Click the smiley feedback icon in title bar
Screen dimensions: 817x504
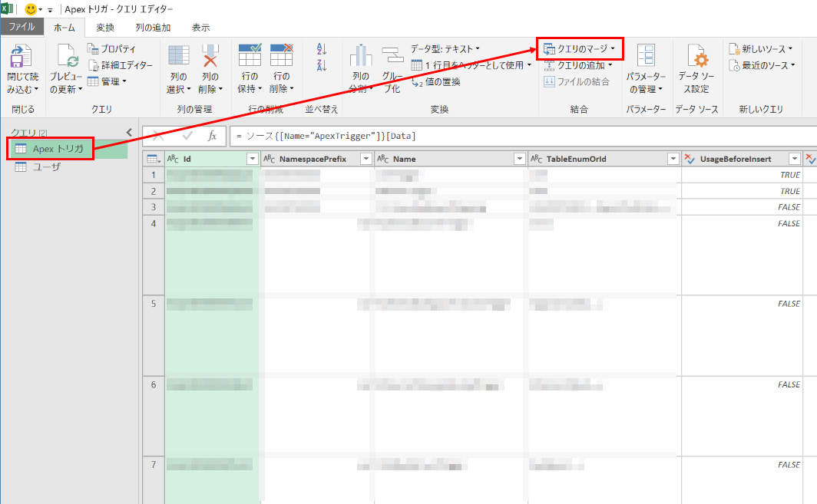[x=31, y=9]
